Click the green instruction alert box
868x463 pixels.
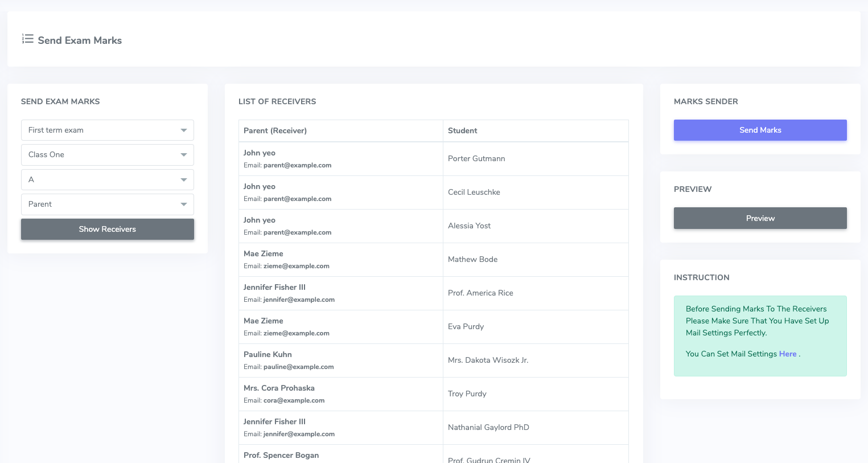[760, 336]
